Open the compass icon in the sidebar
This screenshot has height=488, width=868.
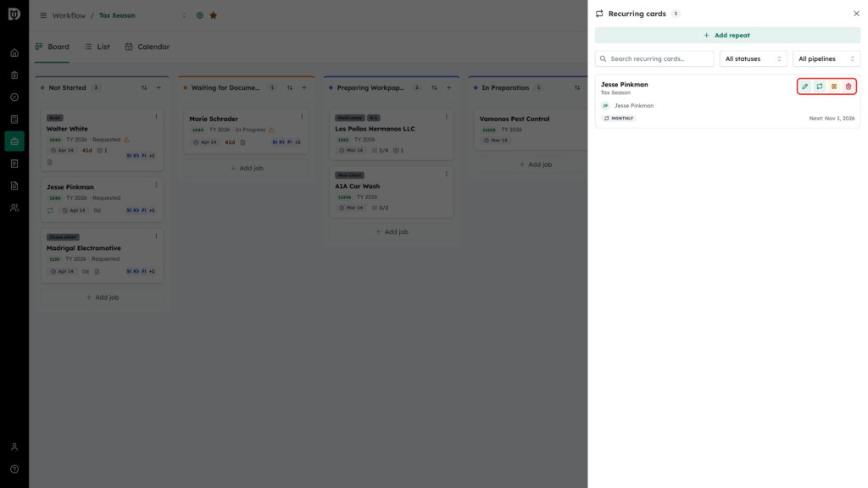(14, 97)
